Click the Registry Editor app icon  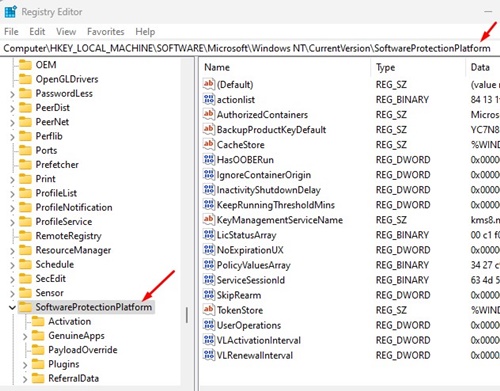pos(10,12)
